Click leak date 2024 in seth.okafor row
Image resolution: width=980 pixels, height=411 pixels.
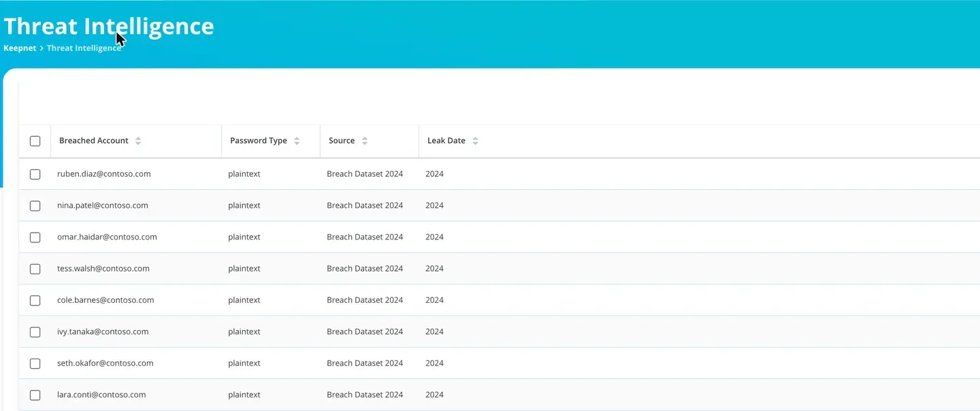tap(434, 363)
